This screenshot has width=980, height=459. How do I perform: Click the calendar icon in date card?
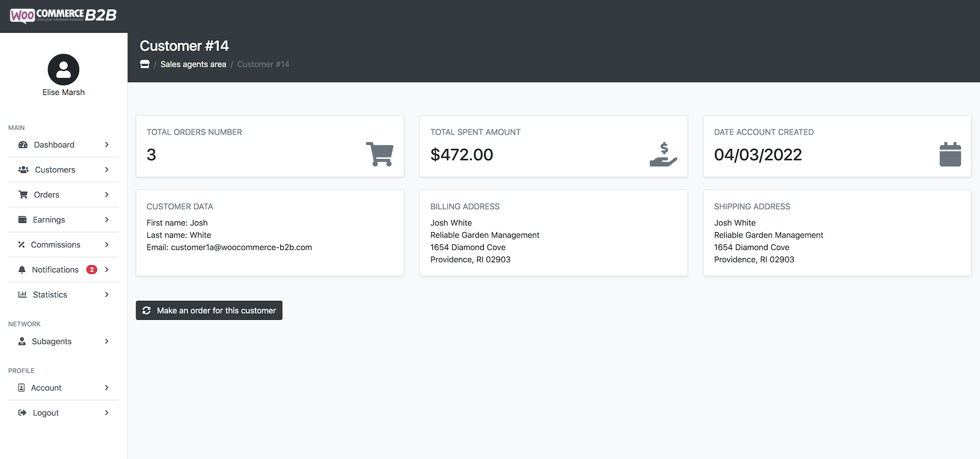click(950, 154)
